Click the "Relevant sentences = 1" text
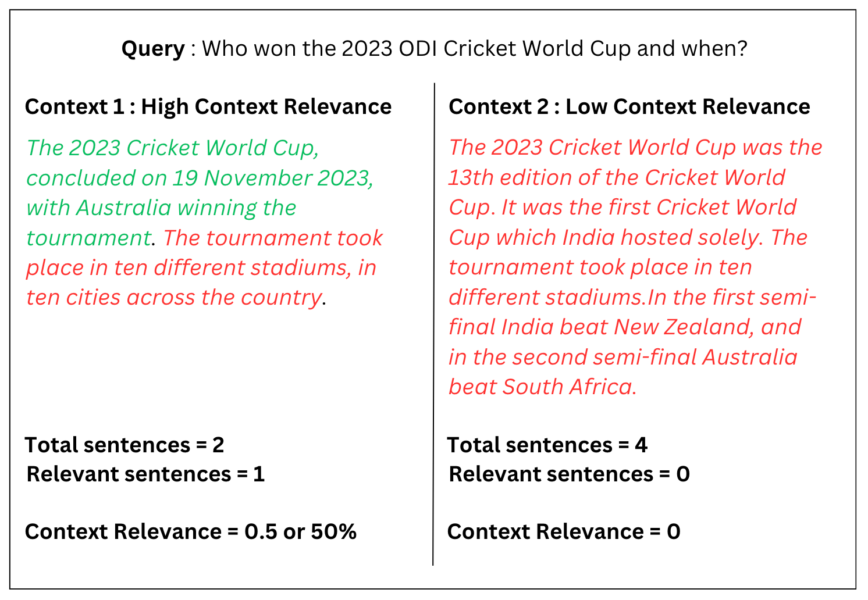 145,474
